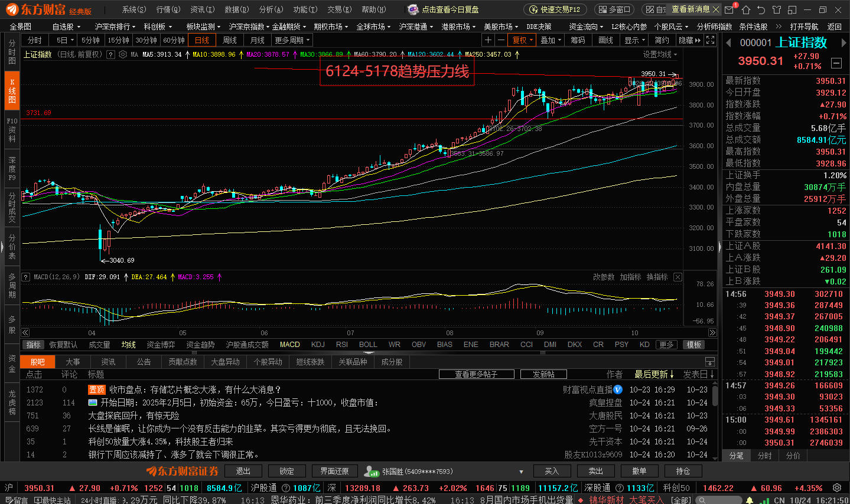The image size is (850, 504).
Task: Toggle the 筹码 chip distribution view
Action: click(x=578, y=40)
